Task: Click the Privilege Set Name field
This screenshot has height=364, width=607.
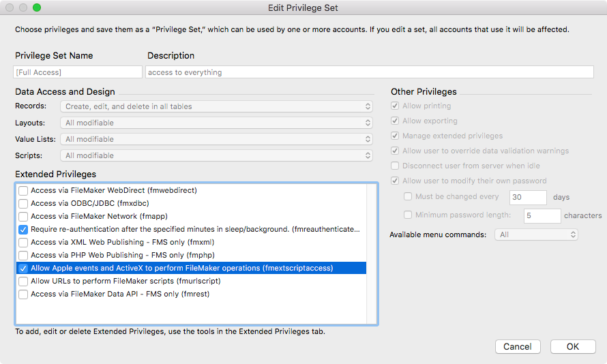Action: point(78,72)
